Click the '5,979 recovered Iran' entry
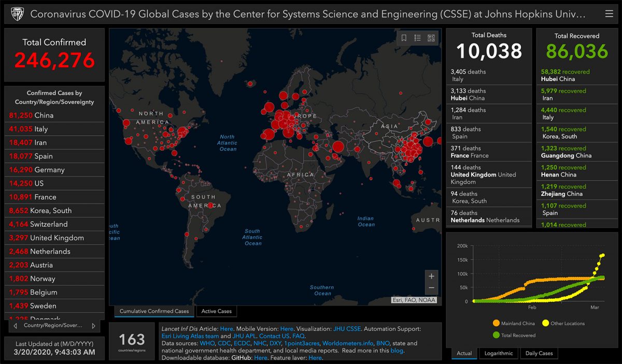The width and height of the screenshot is (622, 364). tap(577, 94)
